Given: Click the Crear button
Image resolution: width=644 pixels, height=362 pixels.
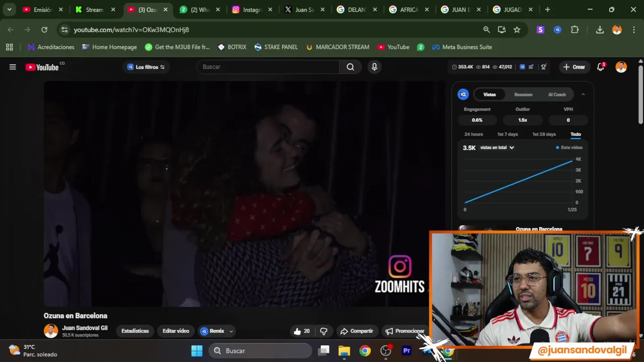Looking at the screenshot, I should point(574,67).
